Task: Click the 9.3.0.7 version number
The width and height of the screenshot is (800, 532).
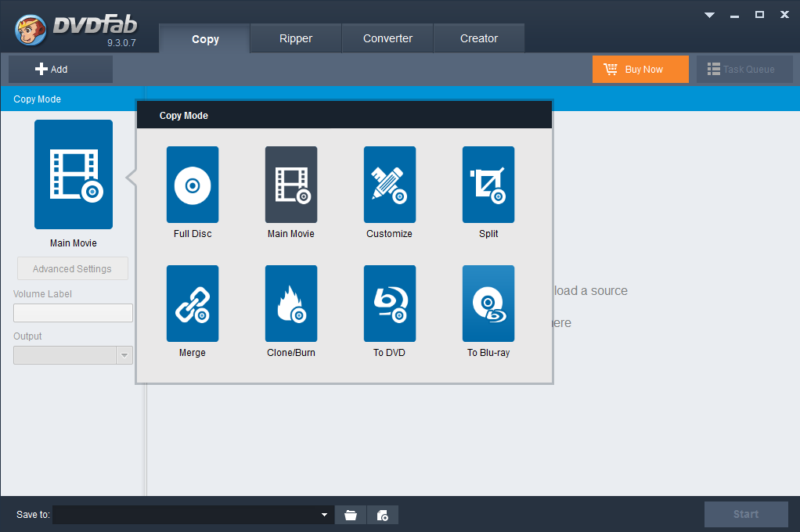Action: click(121, 43)
